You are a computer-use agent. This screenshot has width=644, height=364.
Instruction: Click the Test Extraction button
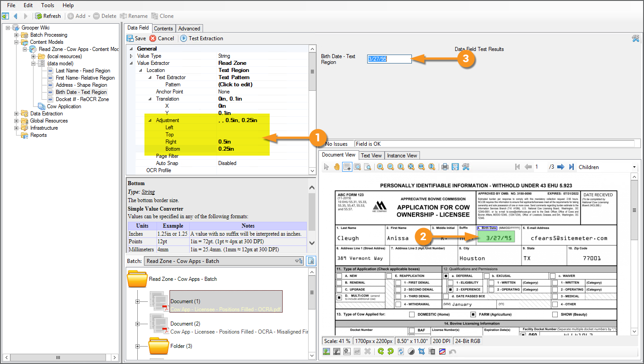click(201, 38)
